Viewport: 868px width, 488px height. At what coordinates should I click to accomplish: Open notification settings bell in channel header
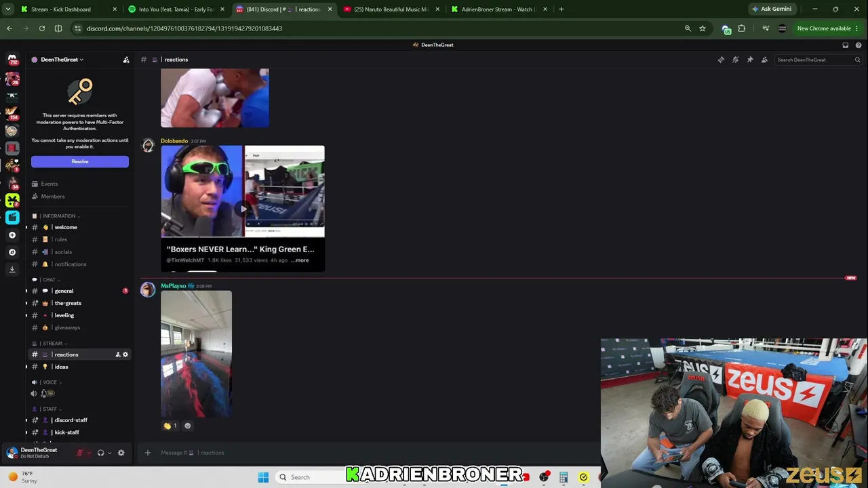735,60
